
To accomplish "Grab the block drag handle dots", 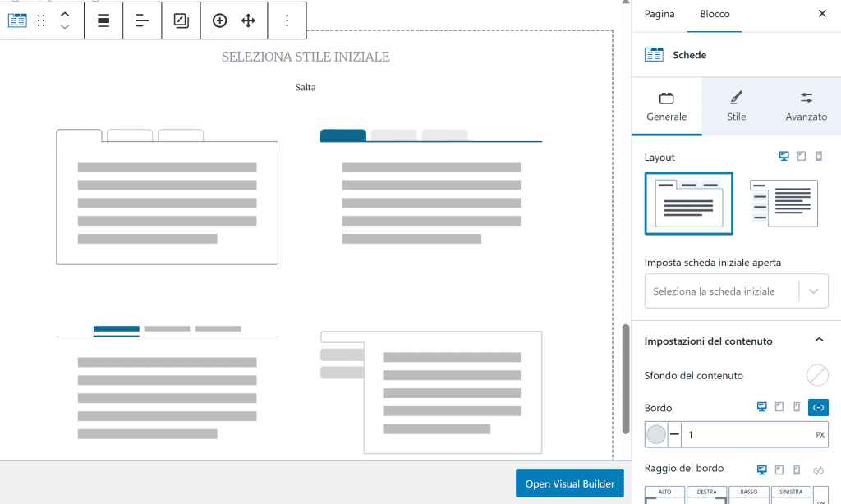I will coord(41,21).
